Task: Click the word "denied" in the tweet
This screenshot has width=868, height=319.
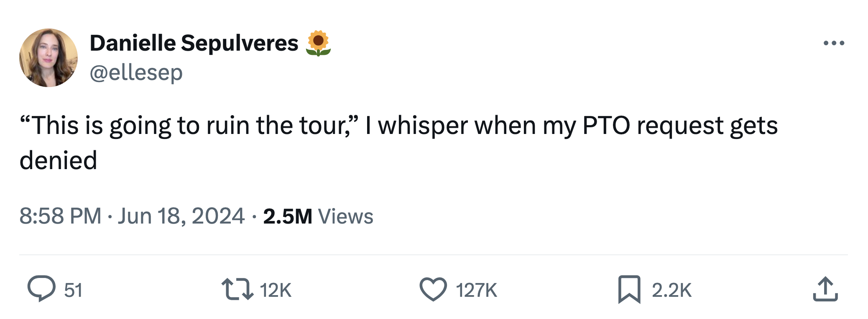Action: [x=59, y=160]
